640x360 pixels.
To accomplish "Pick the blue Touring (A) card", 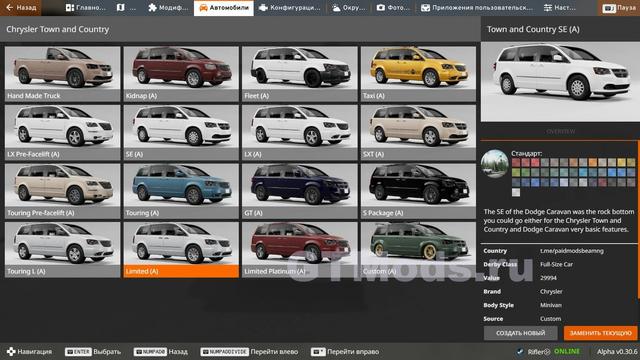I will tap(181, 191).
